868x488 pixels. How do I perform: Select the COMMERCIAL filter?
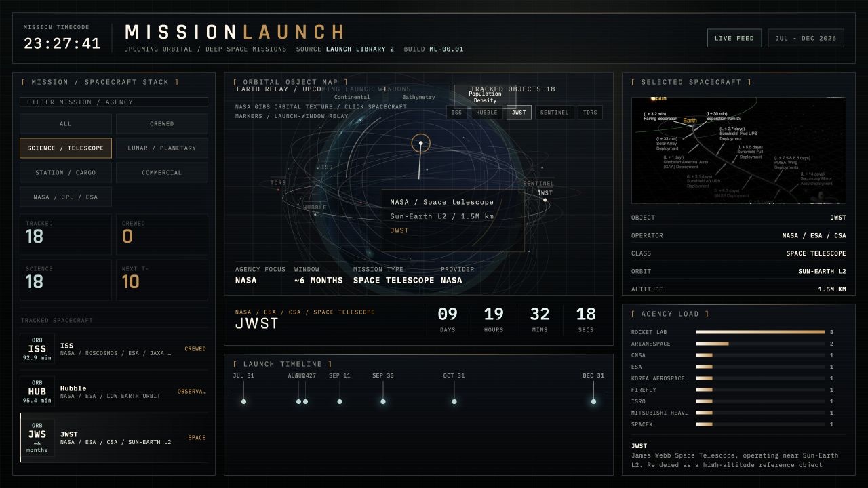162,173
